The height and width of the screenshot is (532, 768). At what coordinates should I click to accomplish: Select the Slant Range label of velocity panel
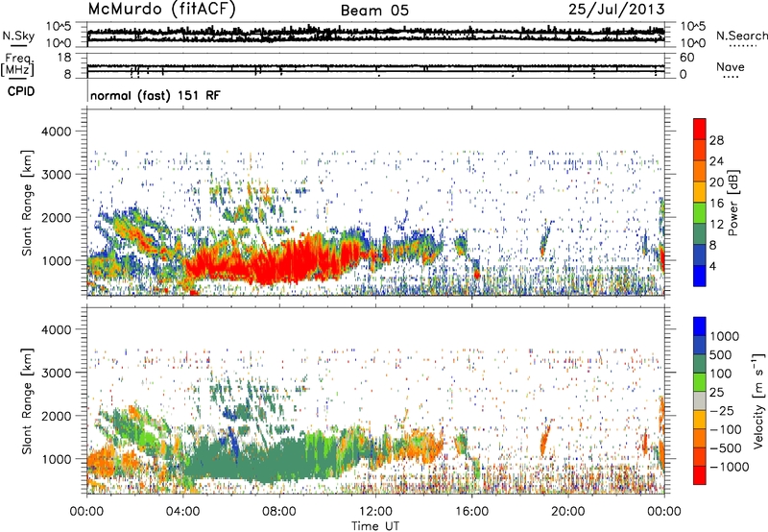pos(27,400)
